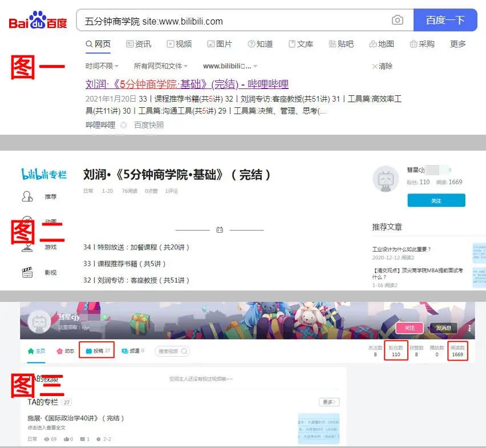
Task: Open the 百度快照 cached link
Action: coord(149,125)
